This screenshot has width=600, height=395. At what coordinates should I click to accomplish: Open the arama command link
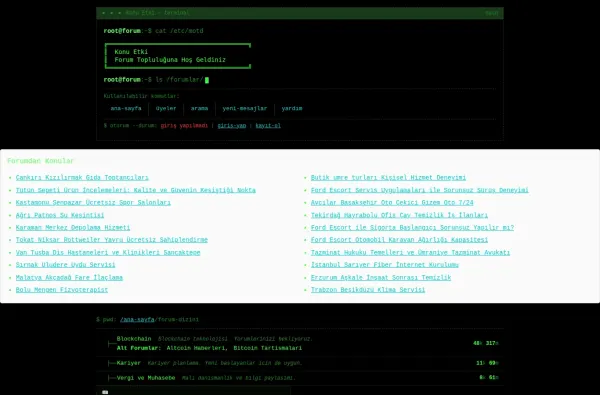pyautogui.click(x=199, y=108)
